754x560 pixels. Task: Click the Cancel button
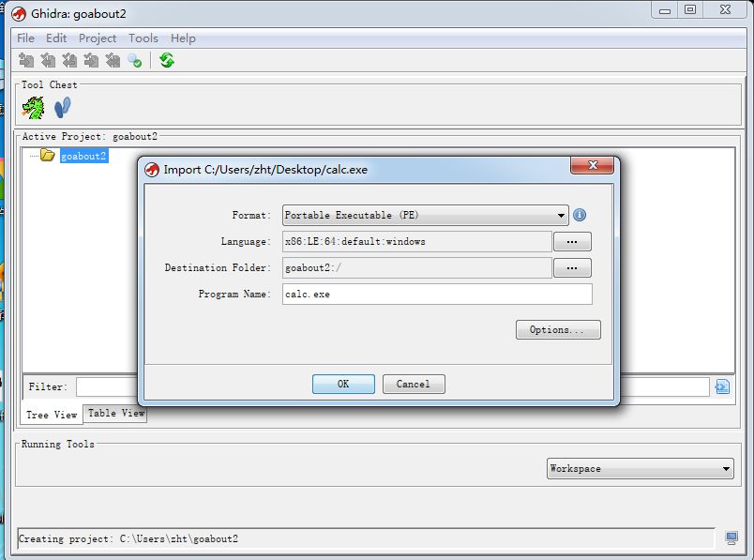point(414,384)
